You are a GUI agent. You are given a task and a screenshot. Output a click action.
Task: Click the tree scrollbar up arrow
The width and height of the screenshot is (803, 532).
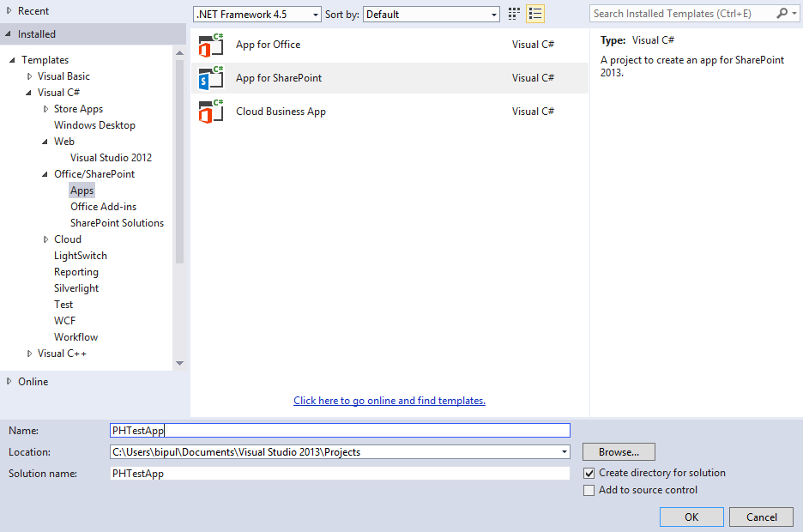179,52
